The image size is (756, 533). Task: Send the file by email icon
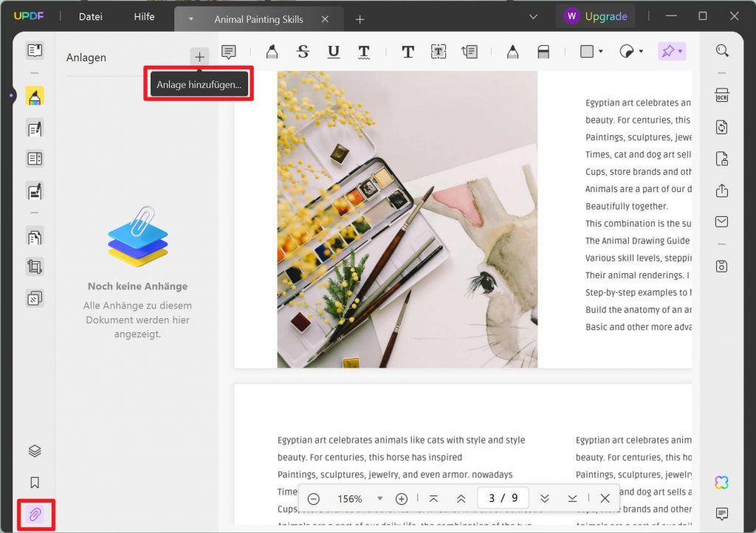(x=722, y=221)
